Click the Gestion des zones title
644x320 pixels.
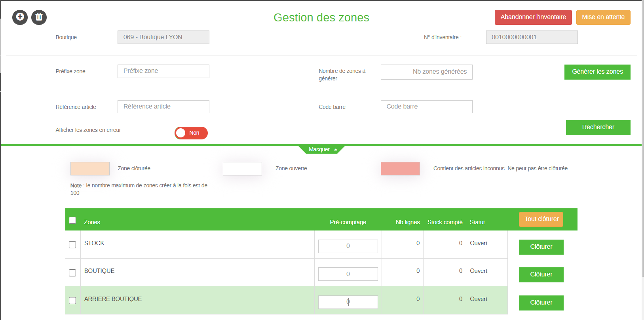click(x=321, y=17)
